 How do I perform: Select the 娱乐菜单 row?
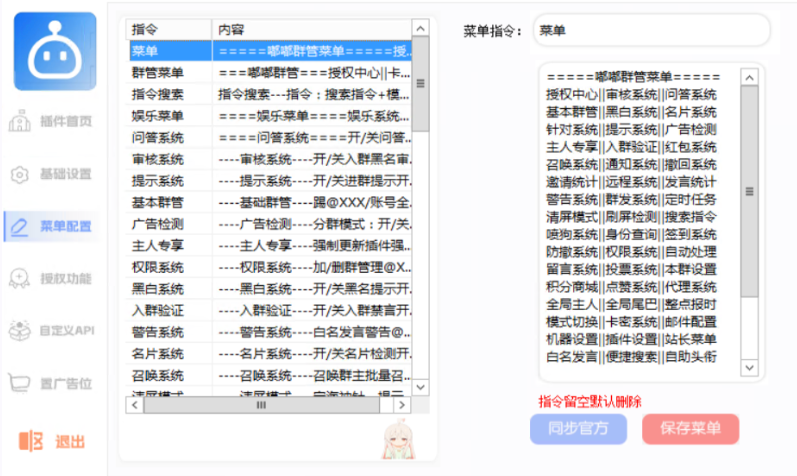pos(269,116)
